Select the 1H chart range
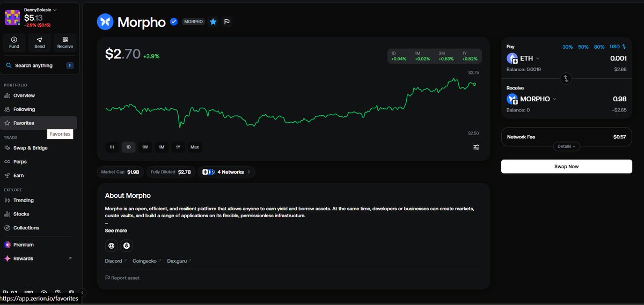Screen dimensions: 644x305 (112, 147)
